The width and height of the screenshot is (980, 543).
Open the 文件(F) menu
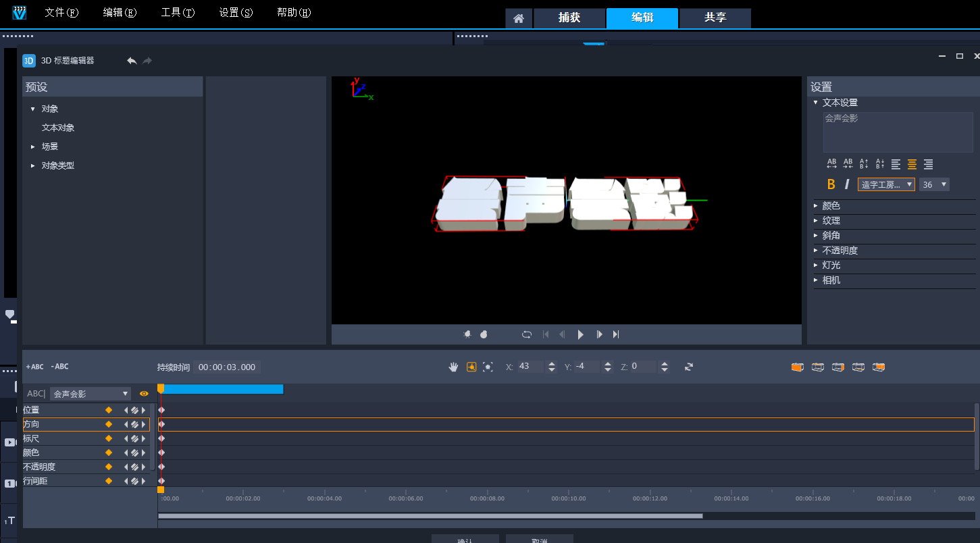(x=61, y=13)
